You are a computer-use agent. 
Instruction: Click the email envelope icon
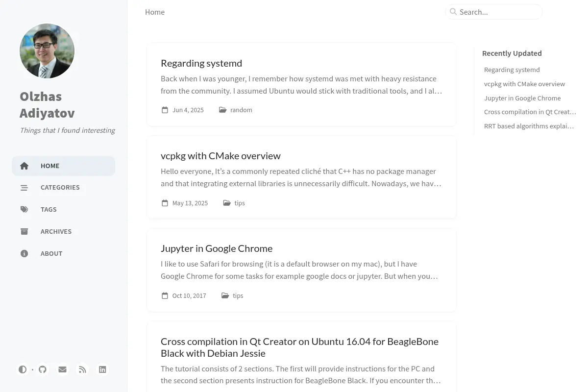(62, 369)
